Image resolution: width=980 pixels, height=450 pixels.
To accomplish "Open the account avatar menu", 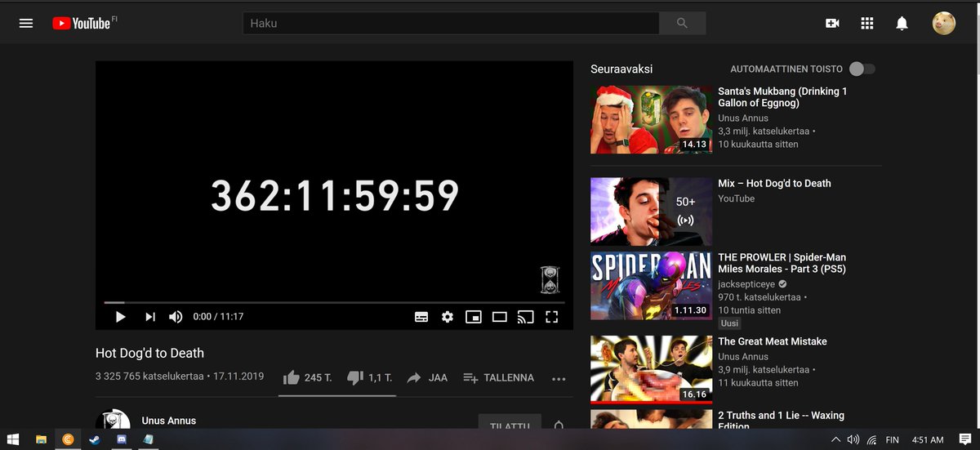I will [944, 24].
